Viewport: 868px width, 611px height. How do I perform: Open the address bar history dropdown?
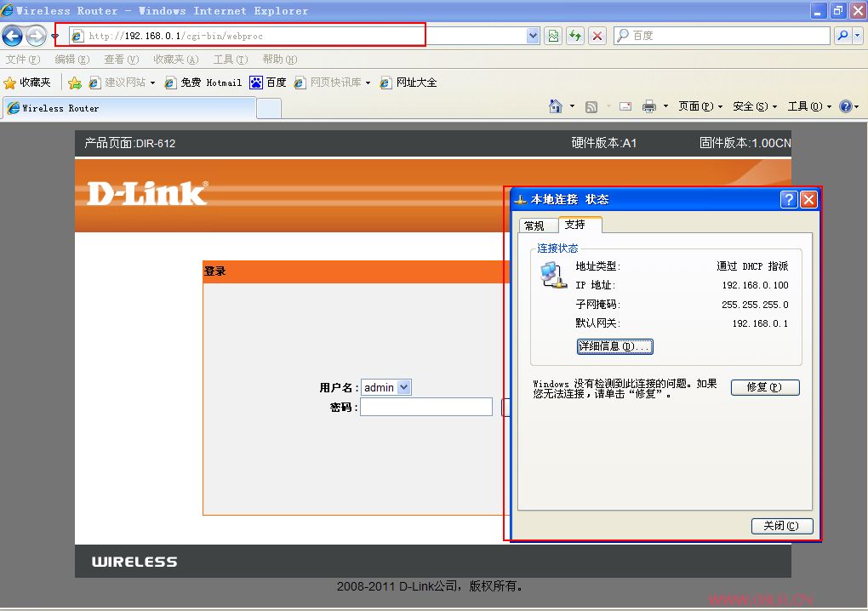tap(533, 35)
